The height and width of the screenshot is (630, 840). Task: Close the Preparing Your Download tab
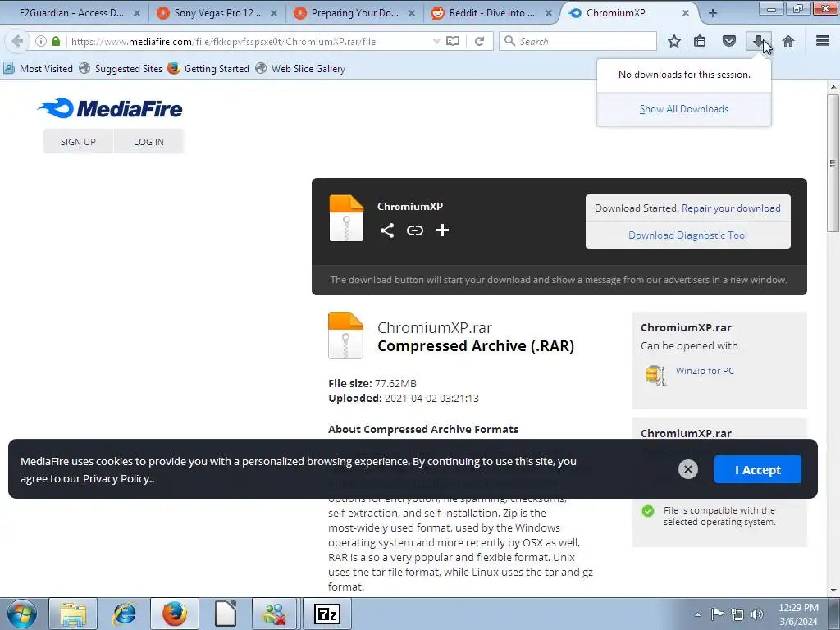(x=412, y=13)
